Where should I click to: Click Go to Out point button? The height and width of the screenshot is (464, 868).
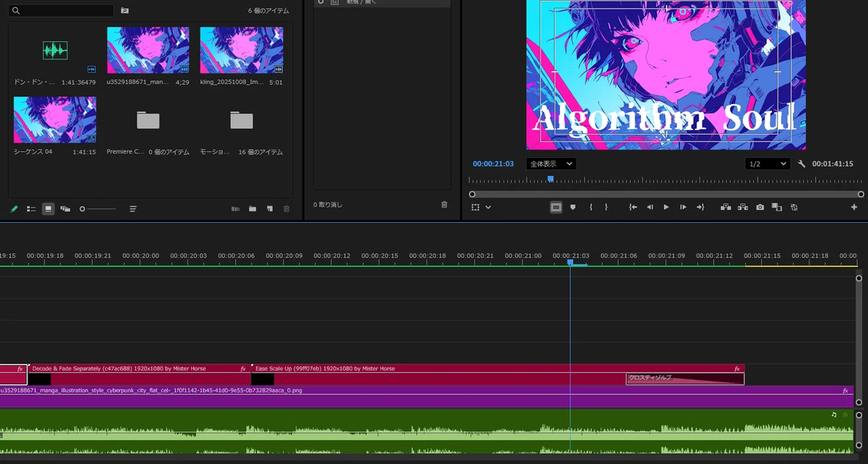coord(700,207)
